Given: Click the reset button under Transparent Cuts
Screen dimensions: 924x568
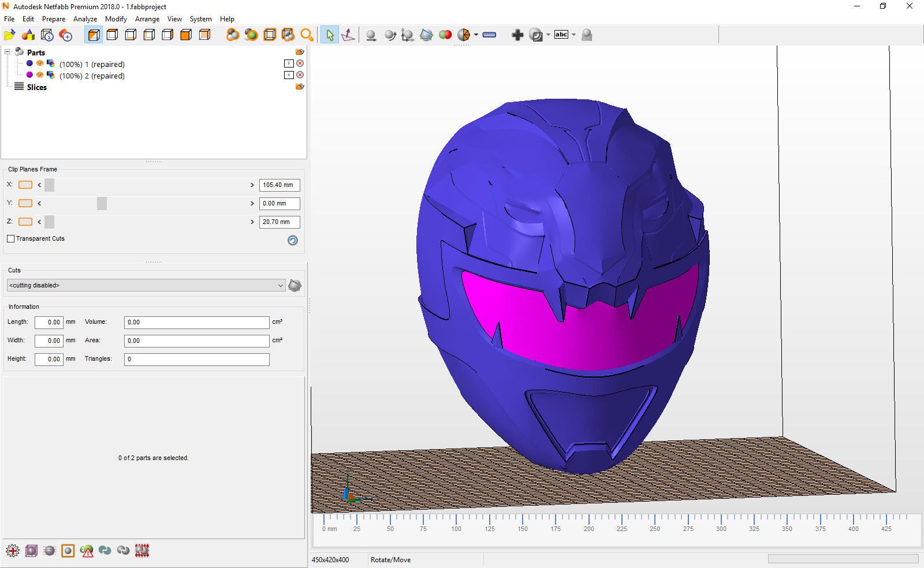Looking at the screenshot, I should [292, 240].
